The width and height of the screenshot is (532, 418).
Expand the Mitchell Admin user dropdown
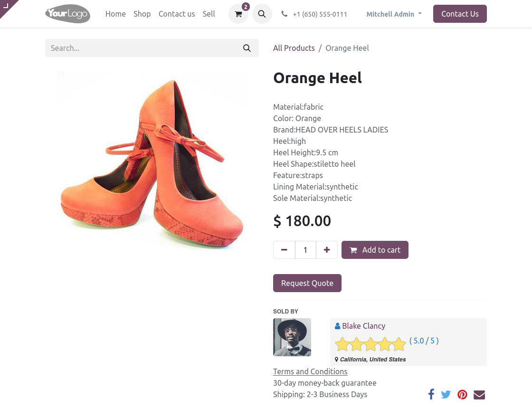394,14
